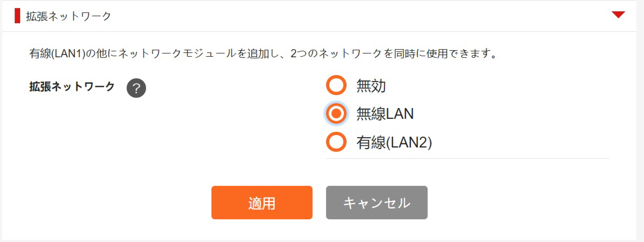Viewport: 644px width, 242px height.
Task: Click blank area between header title and arrow
Action: [350, 16]
